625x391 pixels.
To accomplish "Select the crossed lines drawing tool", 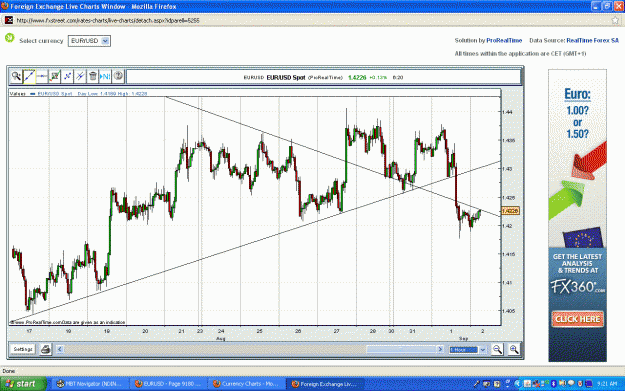I will coord(80,76).
